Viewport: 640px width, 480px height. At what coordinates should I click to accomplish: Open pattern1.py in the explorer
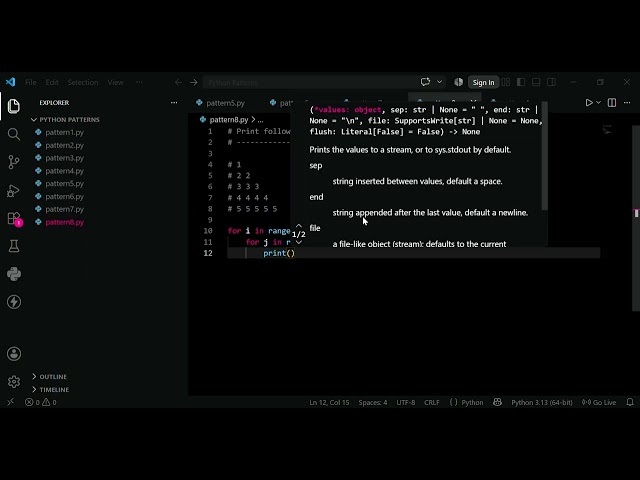(x=64, y=132)
